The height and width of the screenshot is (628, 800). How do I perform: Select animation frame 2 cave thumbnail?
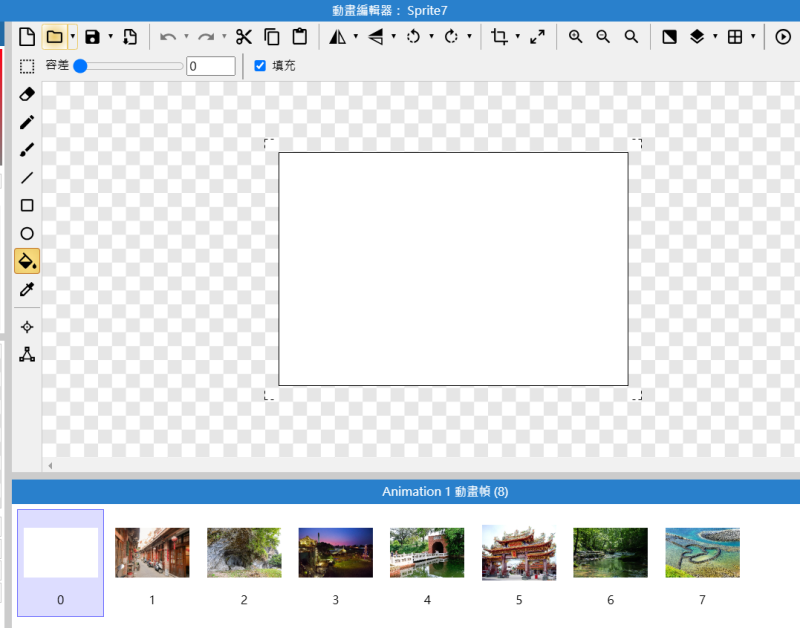pyautogui.click(x=244, y=552)
